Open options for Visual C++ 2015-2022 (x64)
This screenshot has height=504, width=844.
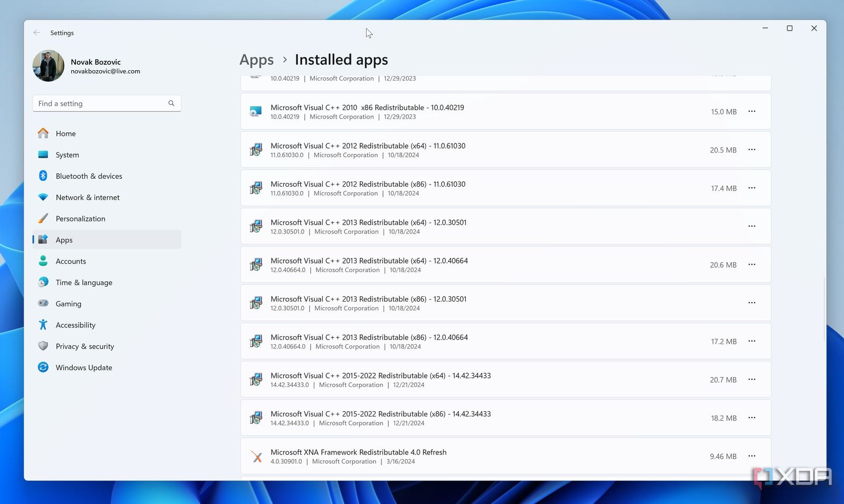(x=752, y=380)
